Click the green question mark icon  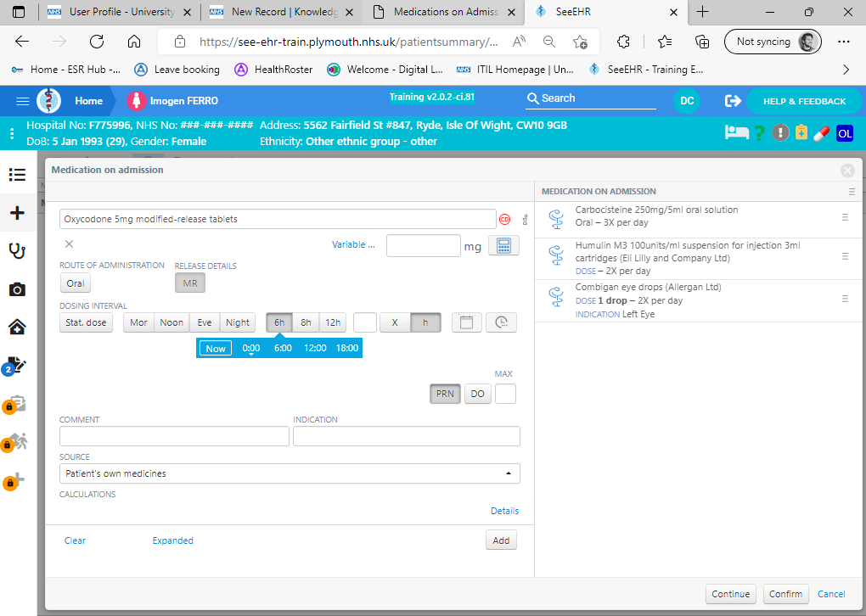click(759, 133)
